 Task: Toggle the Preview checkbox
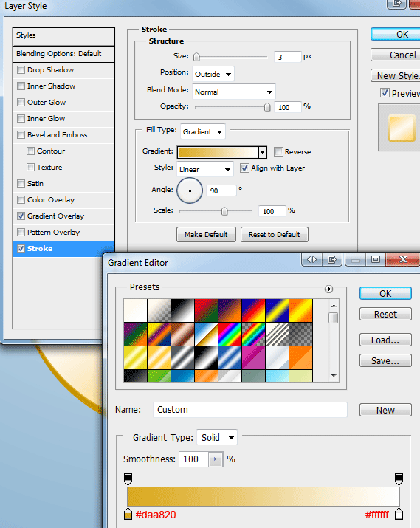coord(385,92)
